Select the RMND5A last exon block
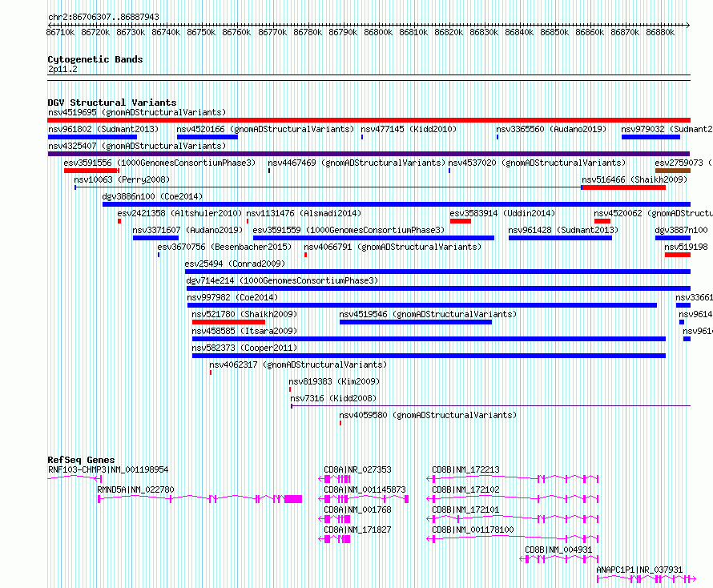Image resolution: width=713 pixels, height=588 pixels. pyautogui.click(x=293, y=499)
